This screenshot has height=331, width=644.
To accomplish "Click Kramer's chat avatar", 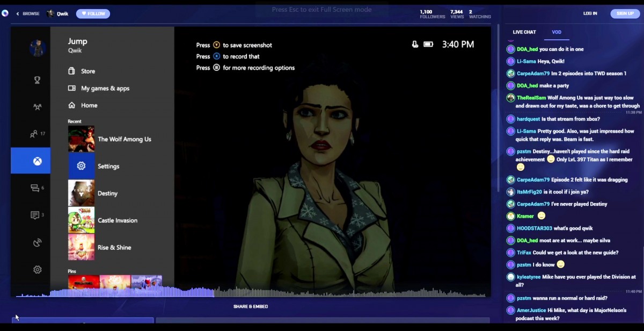I will tap(511, 216).
